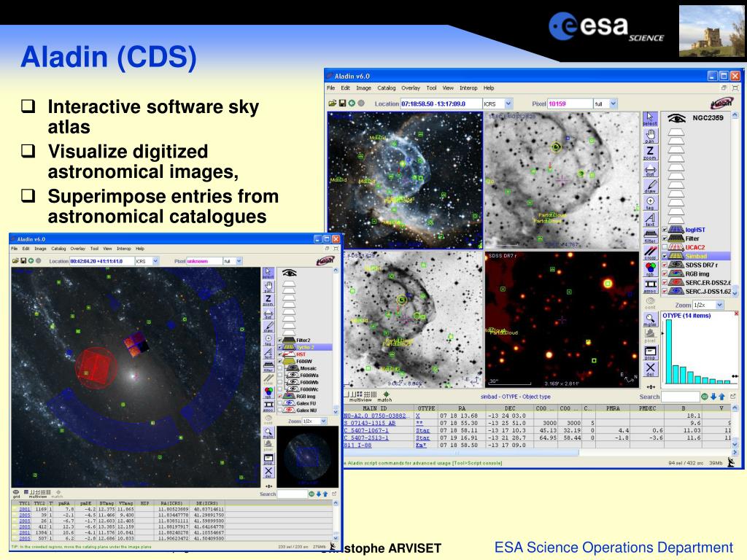747x560 pixels.
Task: Select the pan tool in right Aladin window
Action: click(x=650, y=136)
